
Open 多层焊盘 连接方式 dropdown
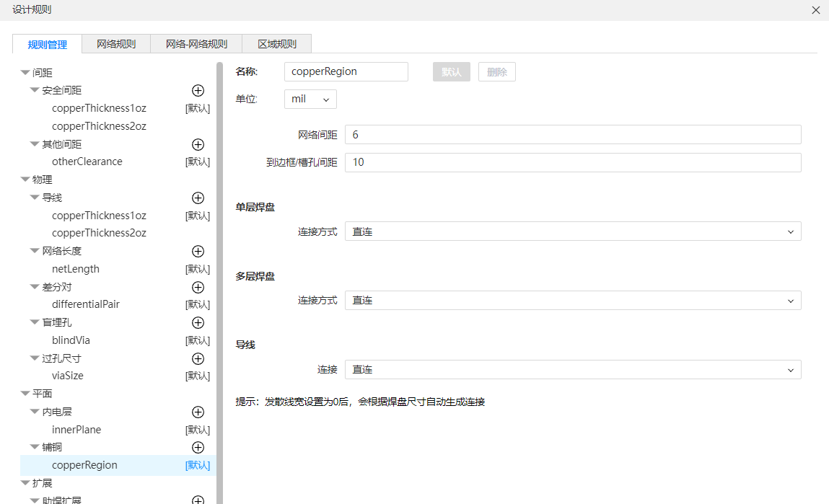click(x=572, y=301)
